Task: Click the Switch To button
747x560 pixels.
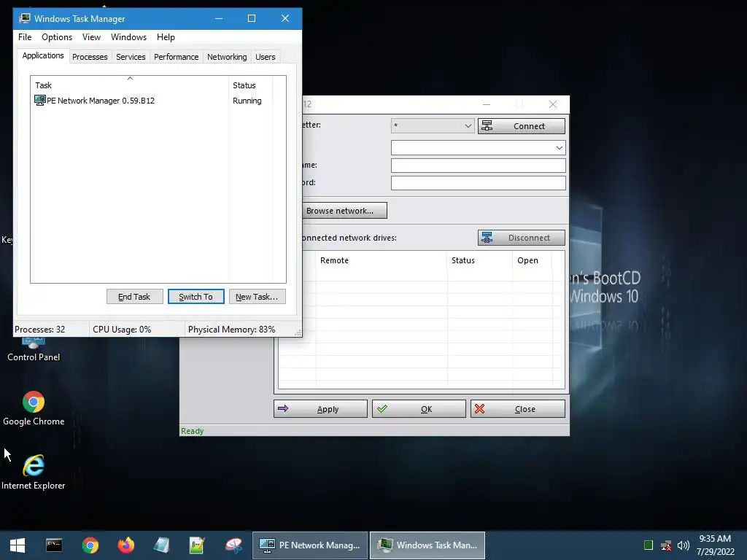Action: tap(196, 297)
